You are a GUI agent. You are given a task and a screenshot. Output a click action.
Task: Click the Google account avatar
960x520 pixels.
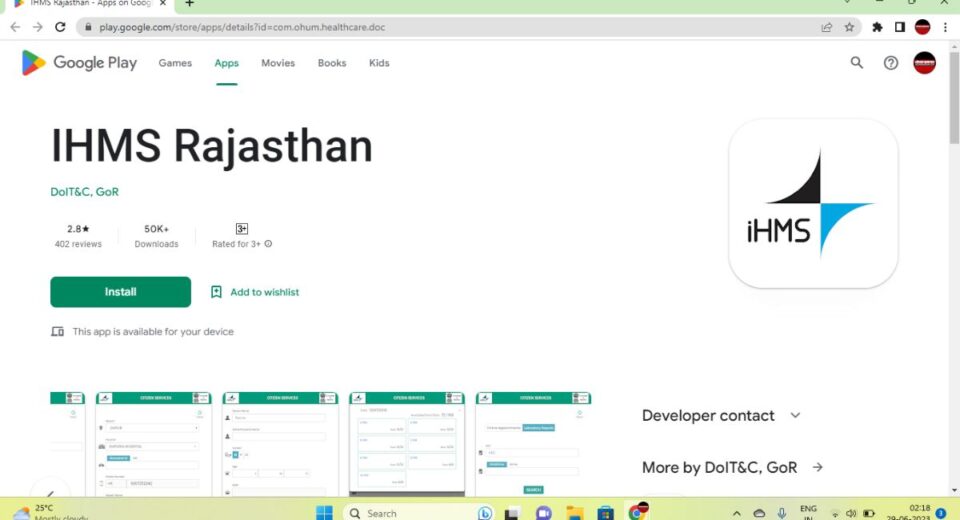click(924, 63)
